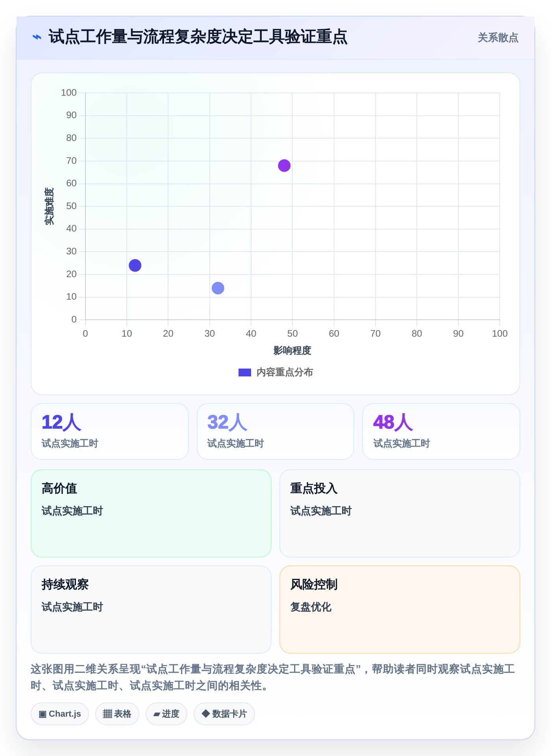
Task: Open the 重点投入 quadrant card
Action: tap(400, 513)
